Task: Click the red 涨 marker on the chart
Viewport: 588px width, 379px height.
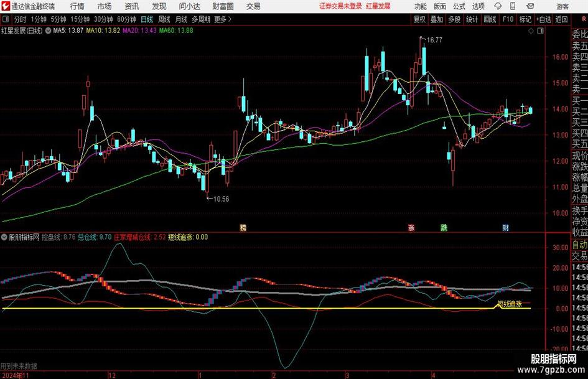Action: [411, 227]
